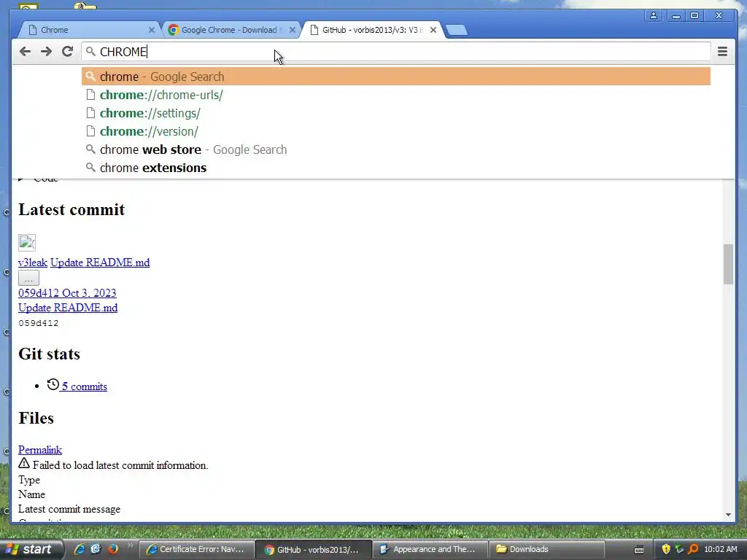The width and height of the screenshot is (747, 560).
Task: Click the 'Name' column text
Action: tap(31, 494)
